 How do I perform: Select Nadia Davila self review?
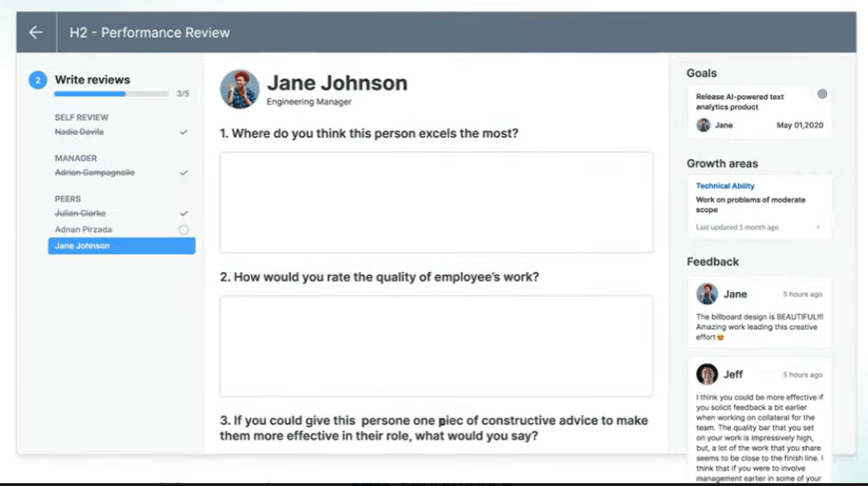coord(79,132)
